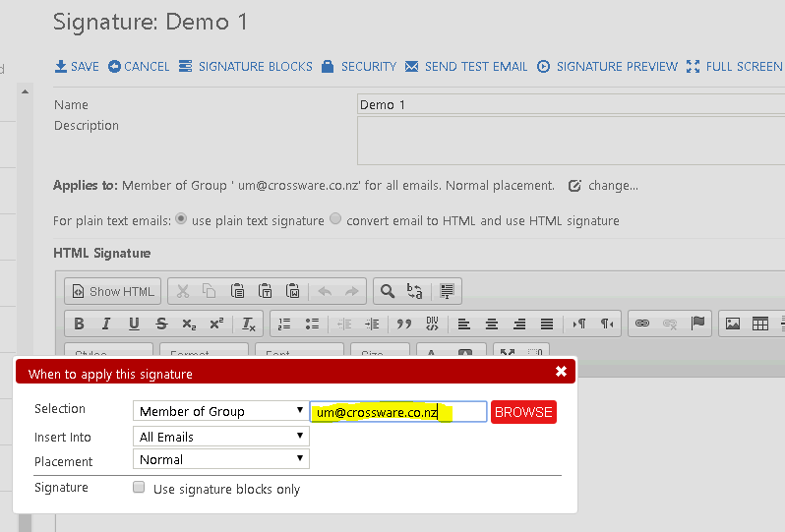Switch to Full Screen mode
This screenshot has height=532, width=785.
[734, 67]
